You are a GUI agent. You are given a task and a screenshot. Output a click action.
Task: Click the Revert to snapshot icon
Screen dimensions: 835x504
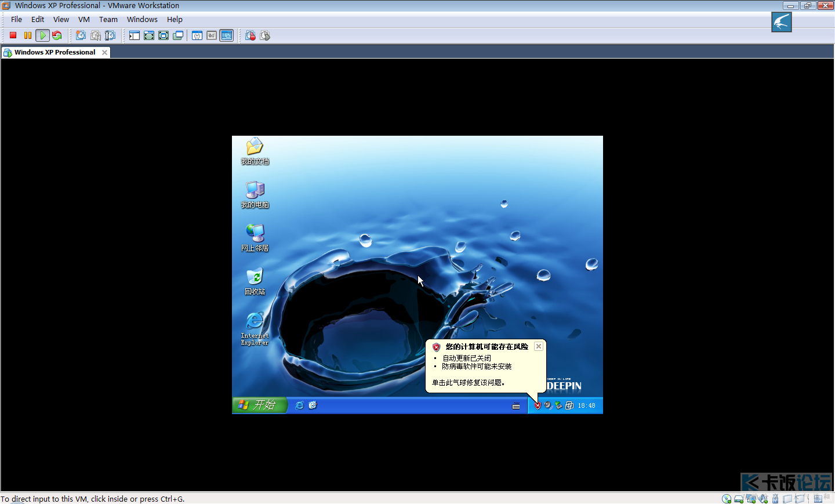tap(96, 35)
